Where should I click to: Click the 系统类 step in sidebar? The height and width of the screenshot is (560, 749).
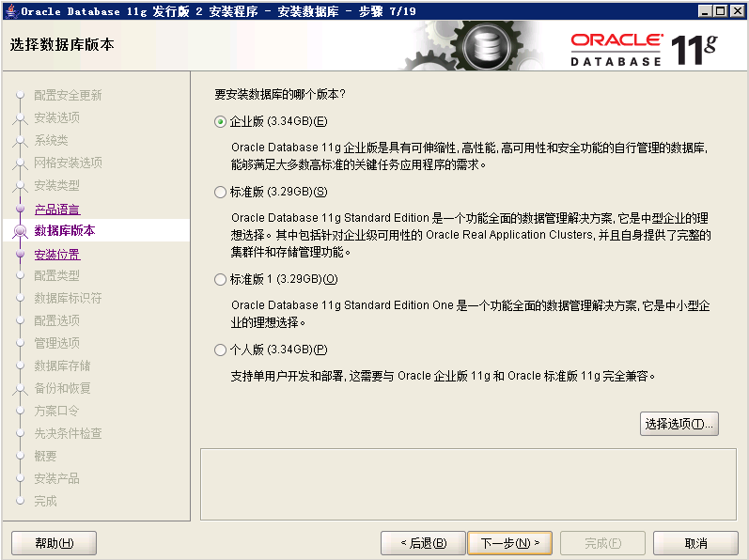coord(51,140)
